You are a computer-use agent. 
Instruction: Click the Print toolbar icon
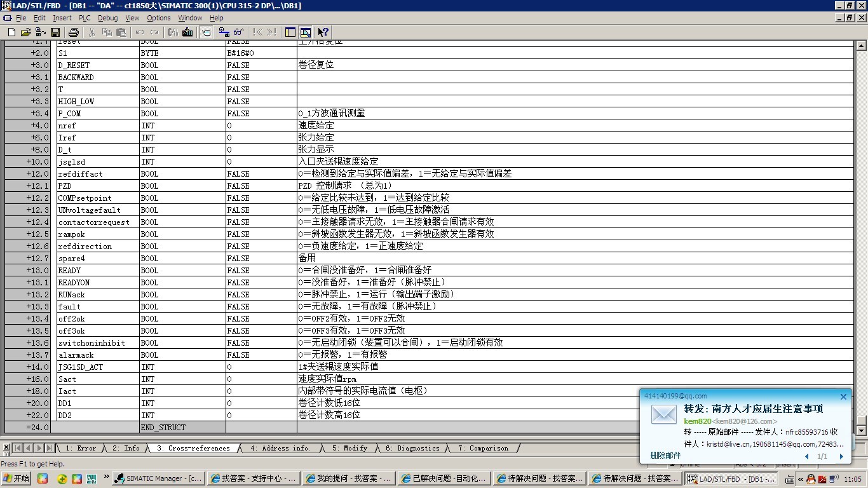click(x=74, y=32)
